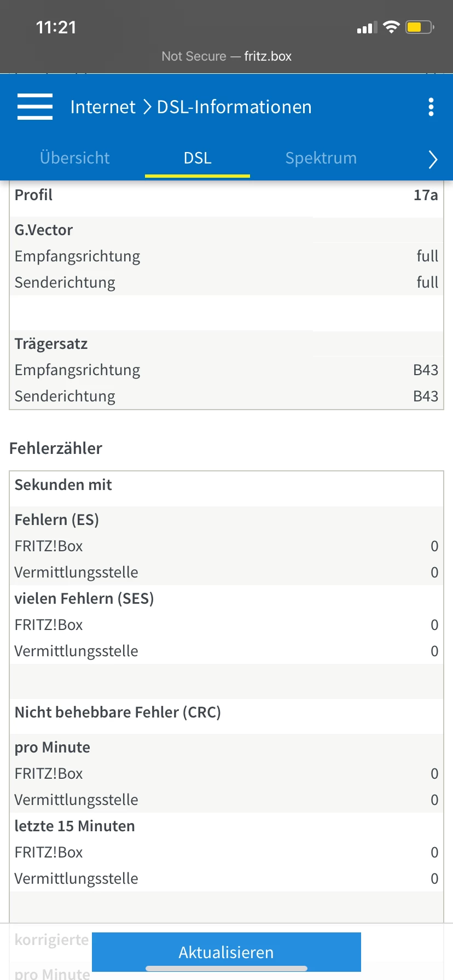Tap the tab bar right arrow chevron
The image size is (453, 980).
point(433,159)
